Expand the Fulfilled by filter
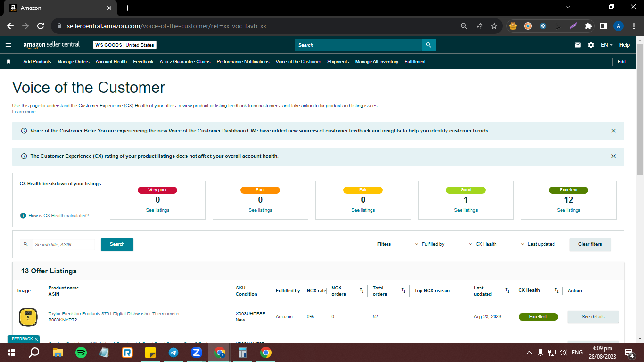This screenshot has width=644, height=362. [429, 244]
